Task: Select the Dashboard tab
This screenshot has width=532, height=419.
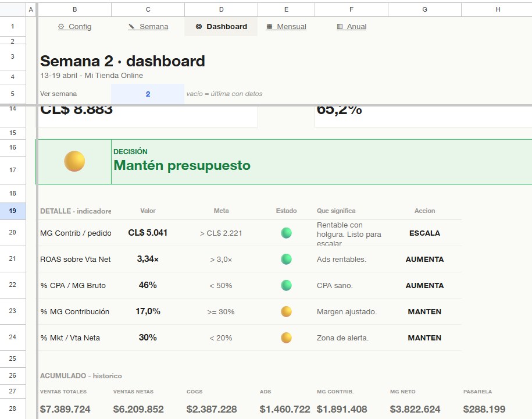Action: coord(221,27)
